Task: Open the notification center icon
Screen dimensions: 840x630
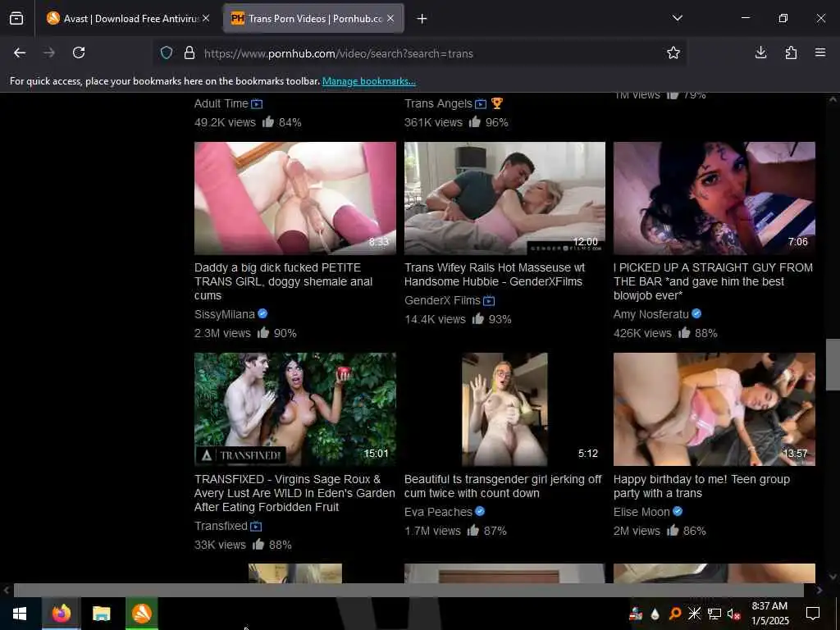Action: click(x=813, y=614)
